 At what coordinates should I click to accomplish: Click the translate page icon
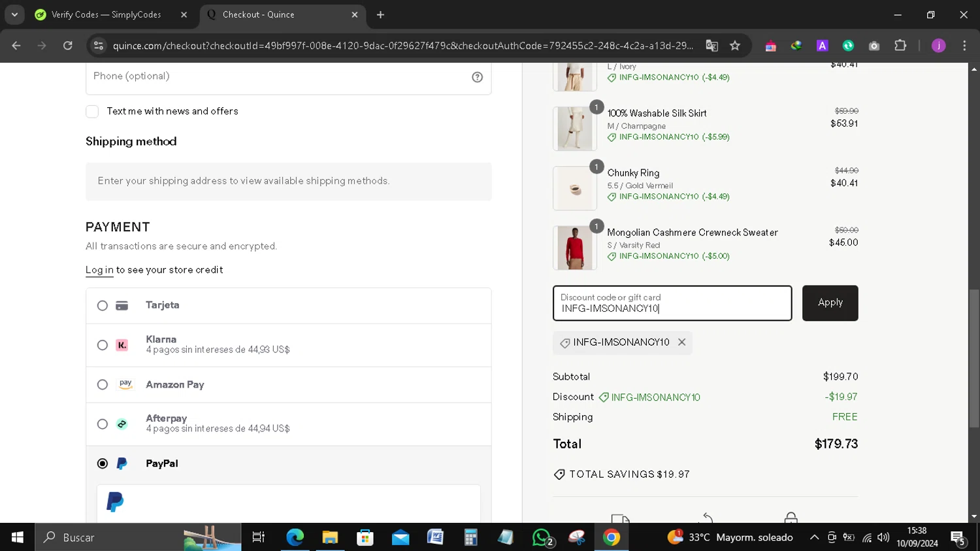(711, 46)
